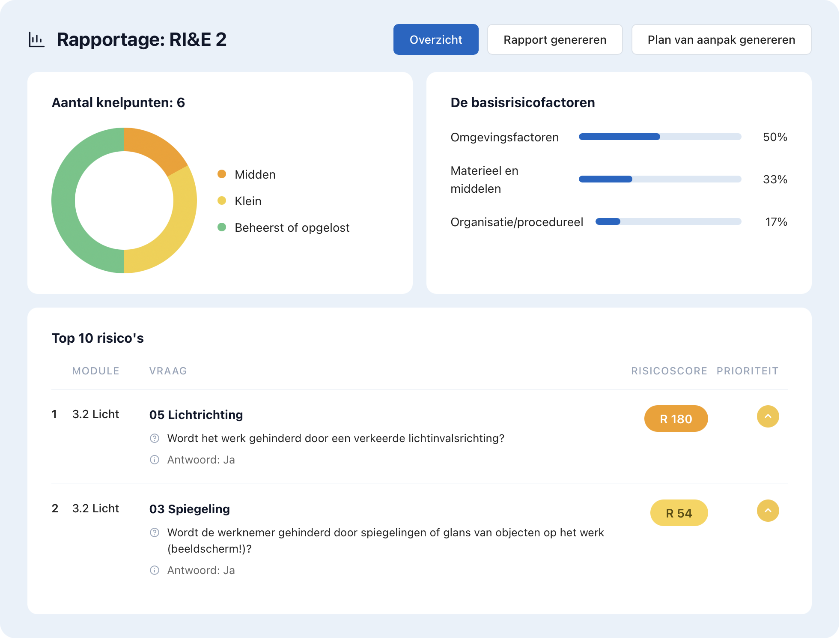Screen dimensions: 840x640
Task: Click the spiegelingen question text
Action: click(x=385, y=541)
